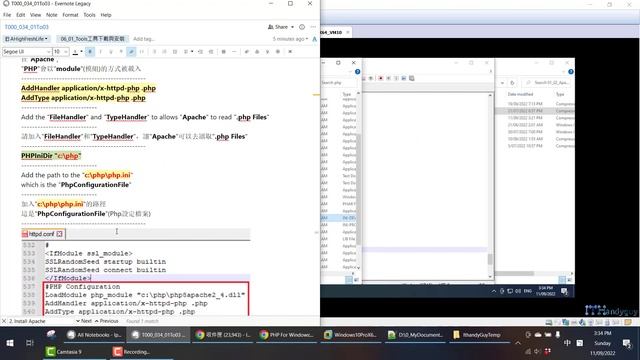
Task: Open the Help menu
Action: click(x=106, y=15)
